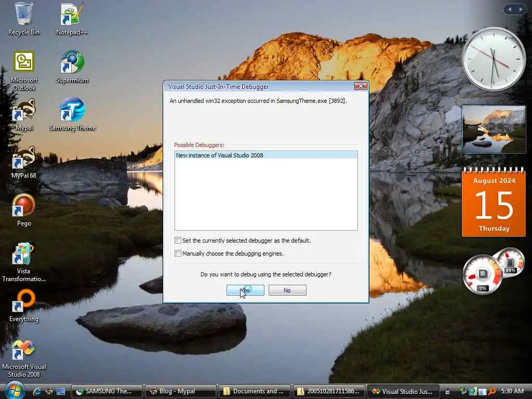Launch the Notepad++ desktop shortcut
532x399 pixels.
[72, 19]
